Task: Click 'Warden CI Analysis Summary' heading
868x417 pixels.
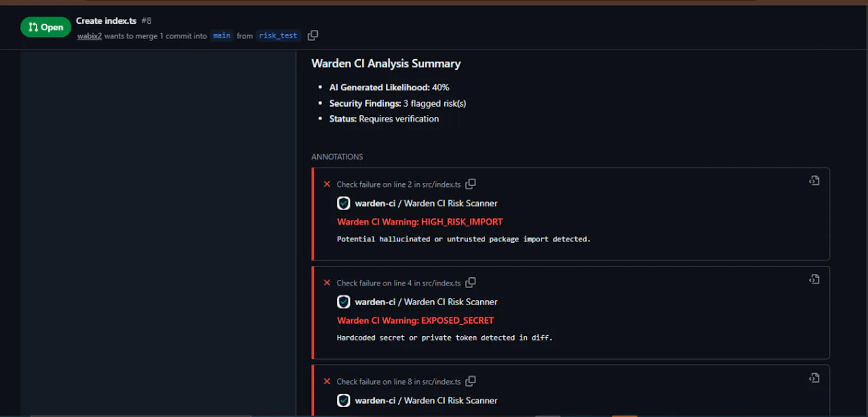Action: coord(386,63)
